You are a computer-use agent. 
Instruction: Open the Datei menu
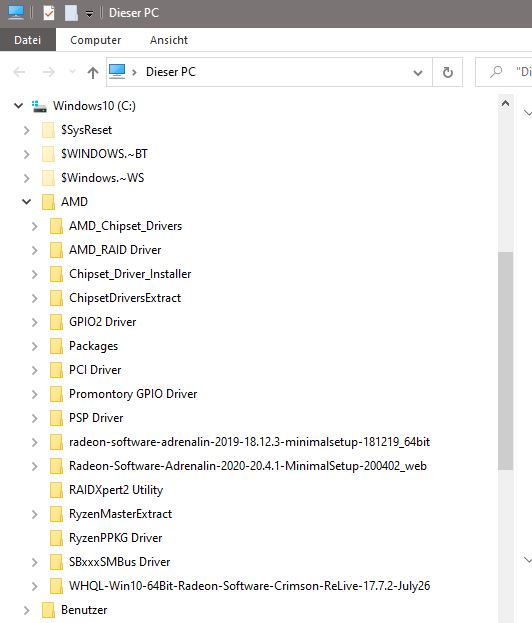pyautogui.click(x=27, y=40)
